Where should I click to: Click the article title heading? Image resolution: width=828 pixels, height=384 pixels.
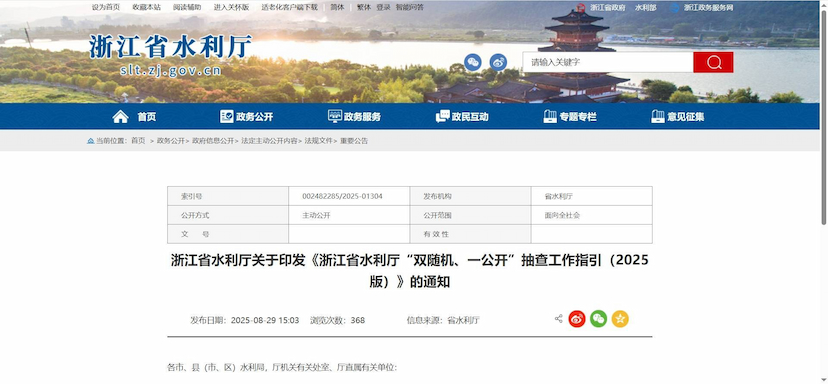point(410,271)
